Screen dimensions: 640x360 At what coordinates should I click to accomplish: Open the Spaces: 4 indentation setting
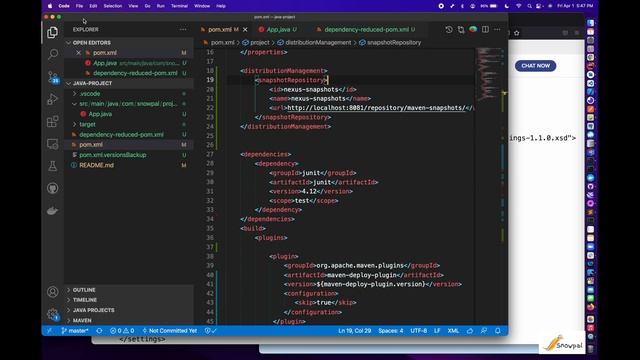[391, 331]
